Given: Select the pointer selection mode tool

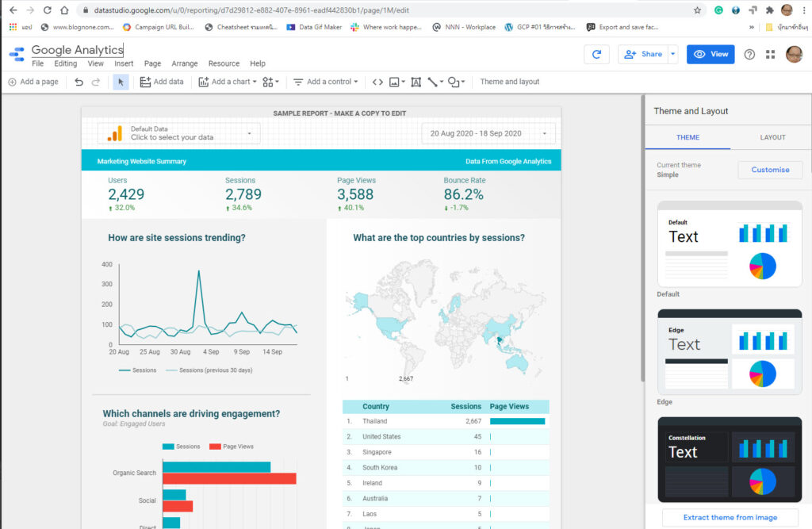Looking at the screenshot, I should [x=121, y=82].
